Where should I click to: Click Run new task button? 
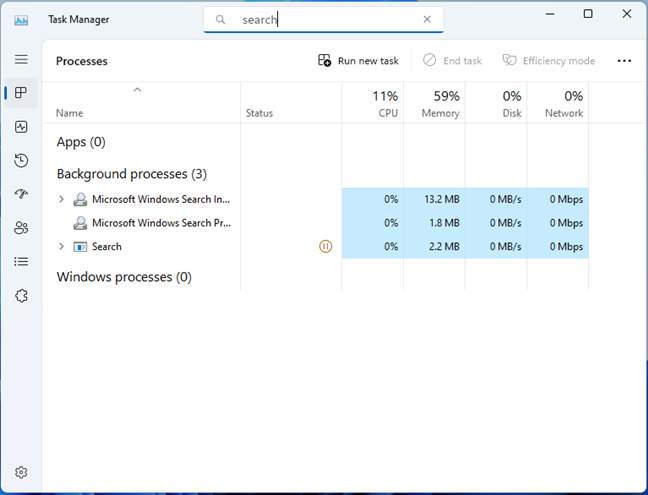point(358,61)
